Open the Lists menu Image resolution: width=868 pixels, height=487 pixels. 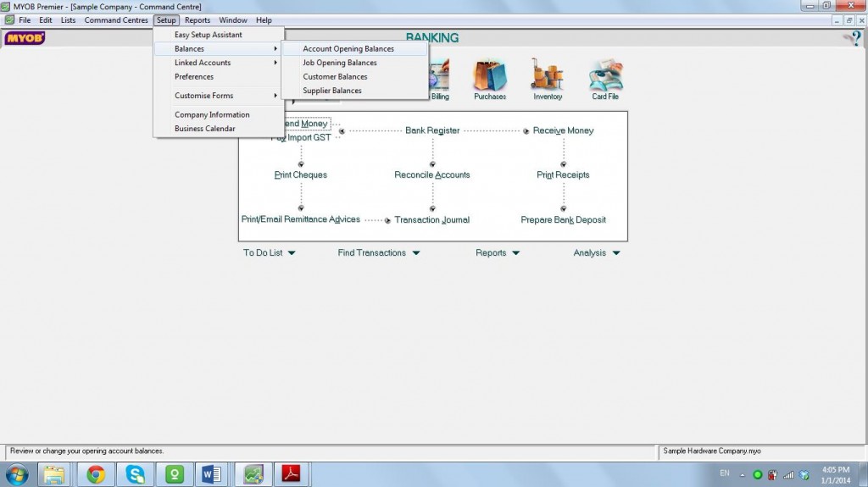coord(68,20)
